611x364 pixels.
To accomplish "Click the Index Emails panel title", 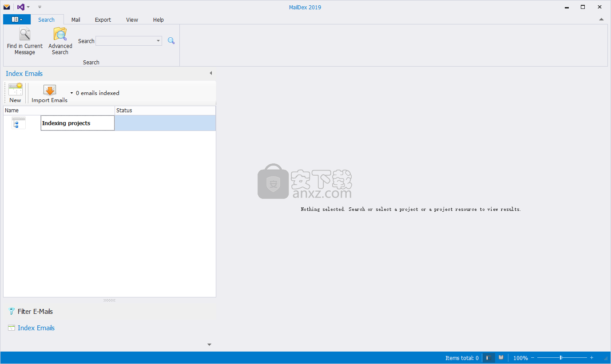I will [x=24, y=74].
